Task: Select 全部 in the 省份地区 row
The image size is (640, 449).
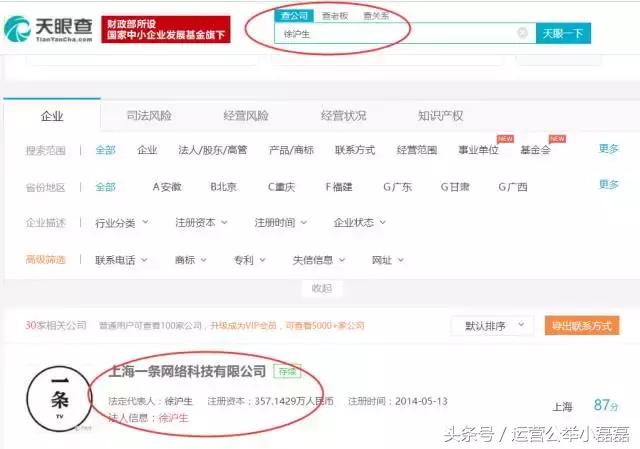Action: (105, 187)
